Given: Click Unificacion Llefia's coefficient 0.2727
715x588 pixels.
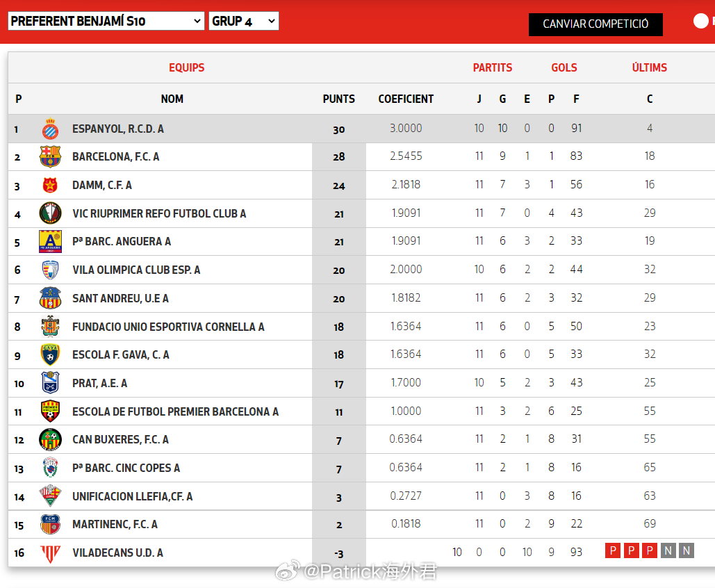Looking at the screenshot, I should click(406, 496).
